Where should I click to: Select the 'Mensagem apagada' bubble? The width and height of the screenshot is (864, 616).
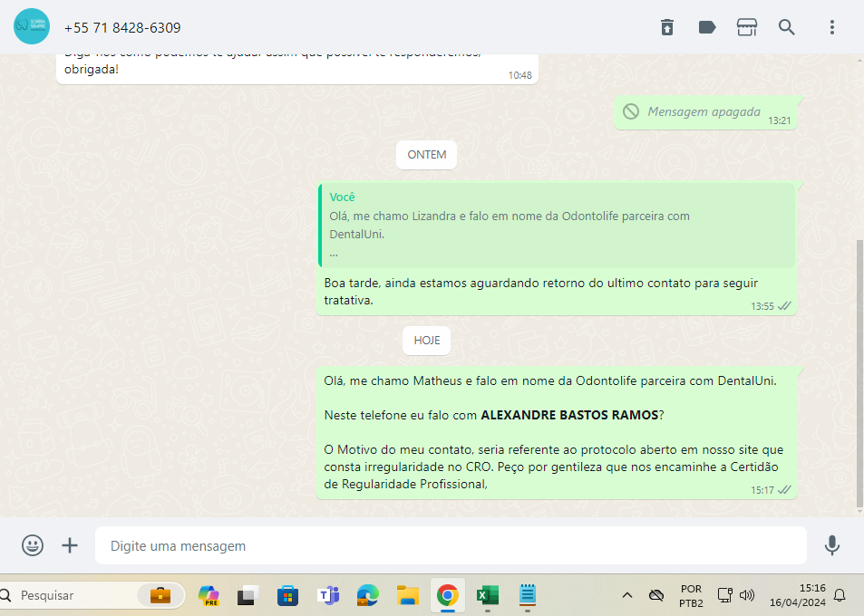(x=705, y=112)
